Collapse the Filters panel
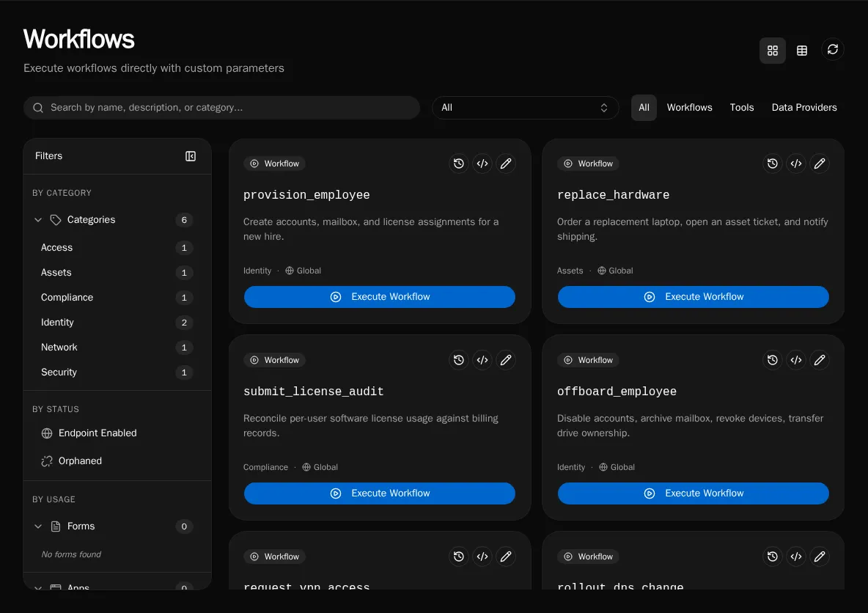 pos(191,156)
